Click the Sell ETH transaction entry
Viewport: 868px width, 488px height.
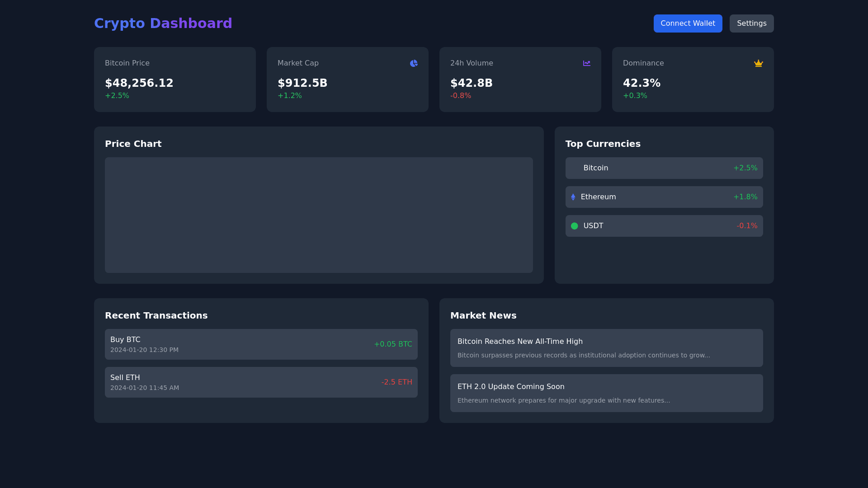point(261,382)
